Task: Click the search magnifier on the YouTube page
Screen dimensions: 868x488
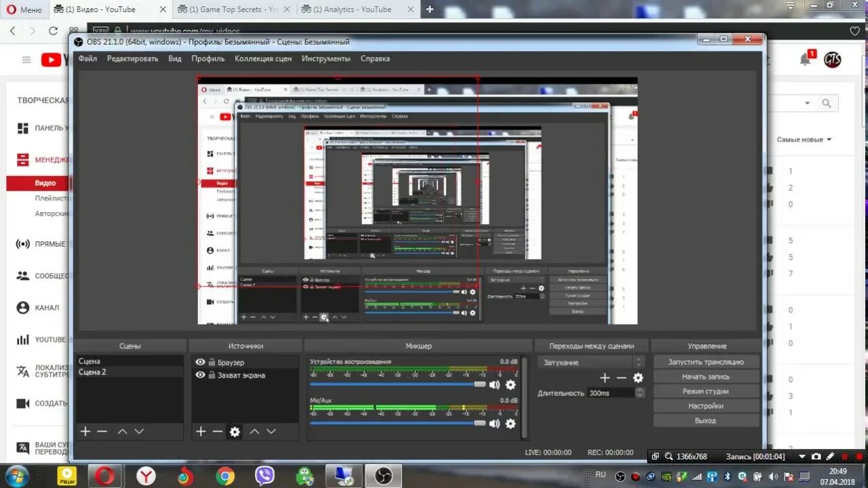Action: 826,103
